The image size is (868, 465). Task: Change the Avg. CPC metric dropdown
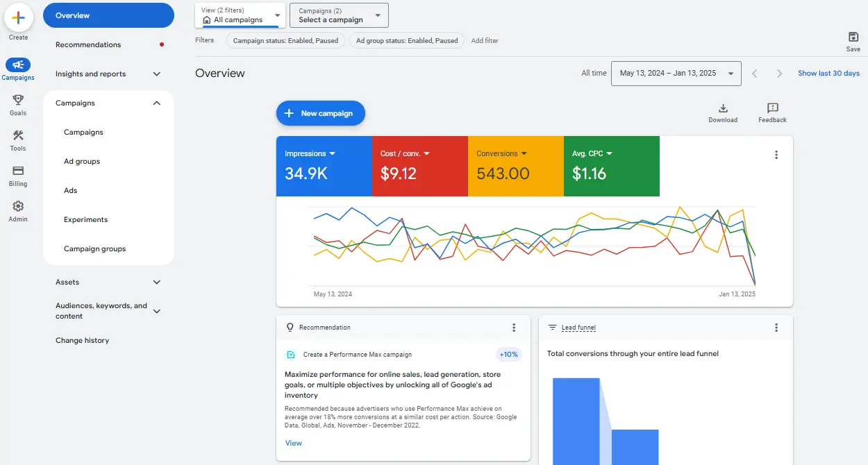pyautogui.click(x=592, y=154)
